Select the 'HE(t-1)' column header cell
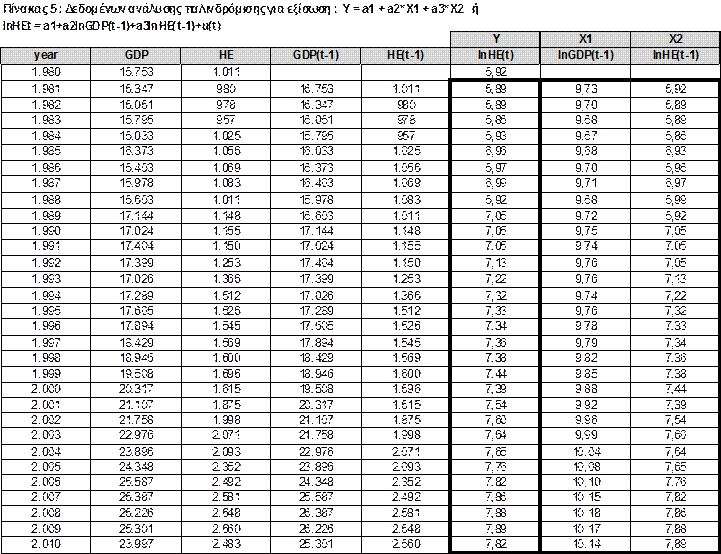Image resolution: width=721 pixels, height=554 pixels. [x=406, y=55]
